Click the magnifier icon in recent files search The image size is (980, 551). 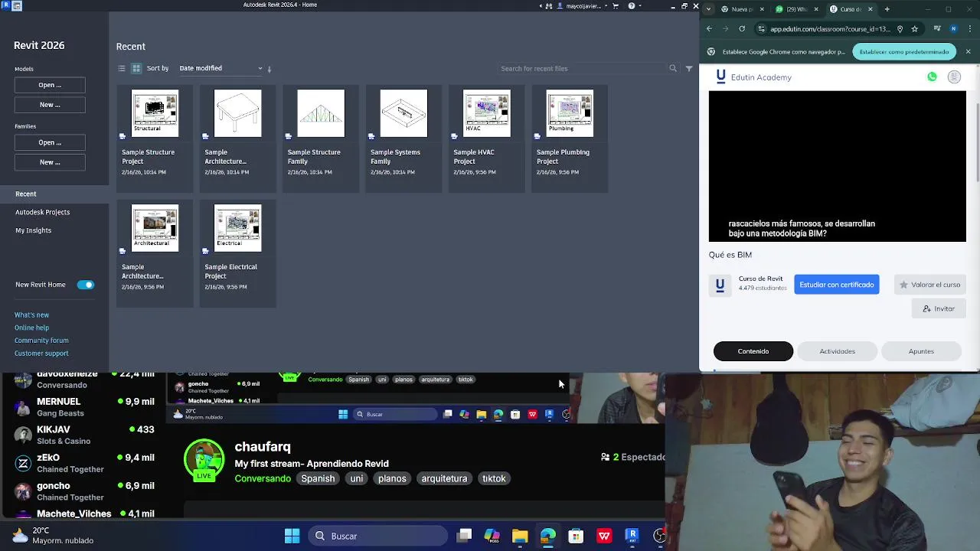[x=673, y=68]
